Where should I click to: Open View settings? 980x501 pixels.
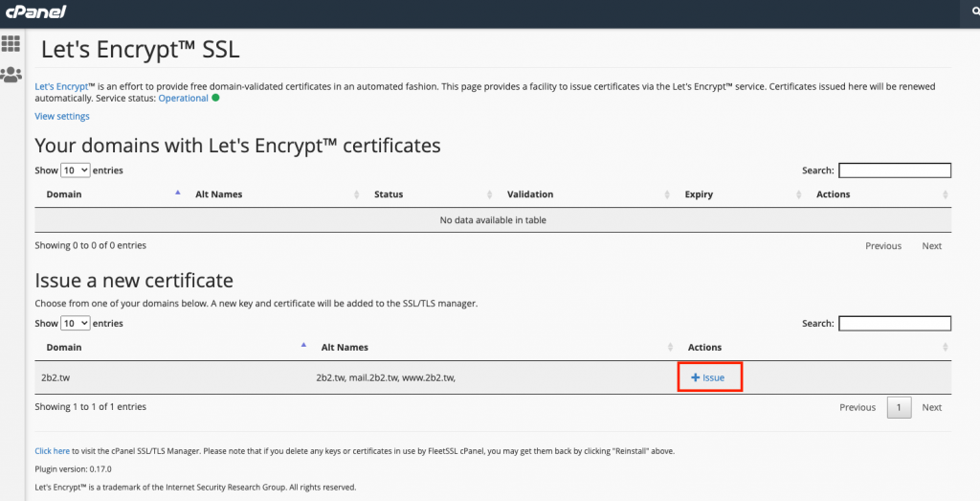(x=62, y=116)
